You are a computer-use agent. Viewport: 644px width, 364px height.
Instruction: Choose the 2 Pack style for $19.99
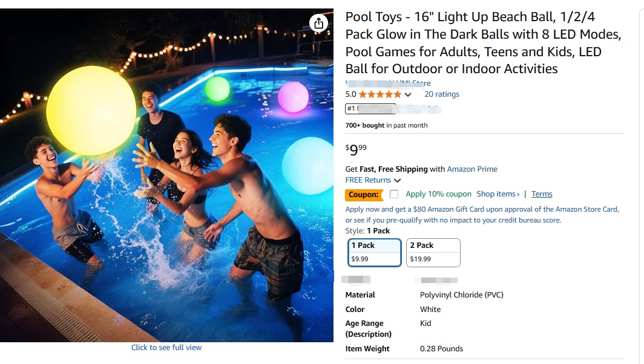pyautogui.click(x=433, y=252)
